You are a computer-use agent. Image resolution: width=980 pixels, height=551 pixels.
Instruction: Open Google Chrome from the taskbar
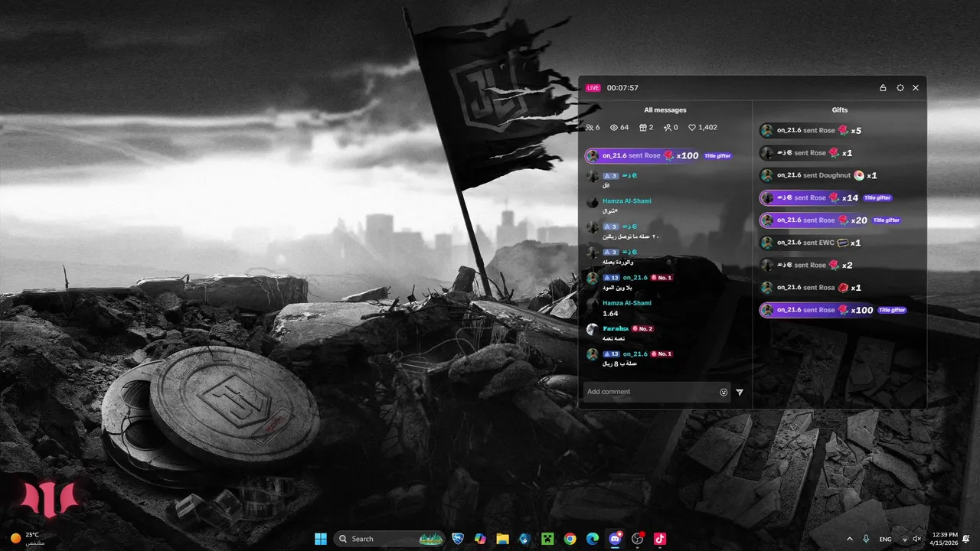tap(570, 539)
